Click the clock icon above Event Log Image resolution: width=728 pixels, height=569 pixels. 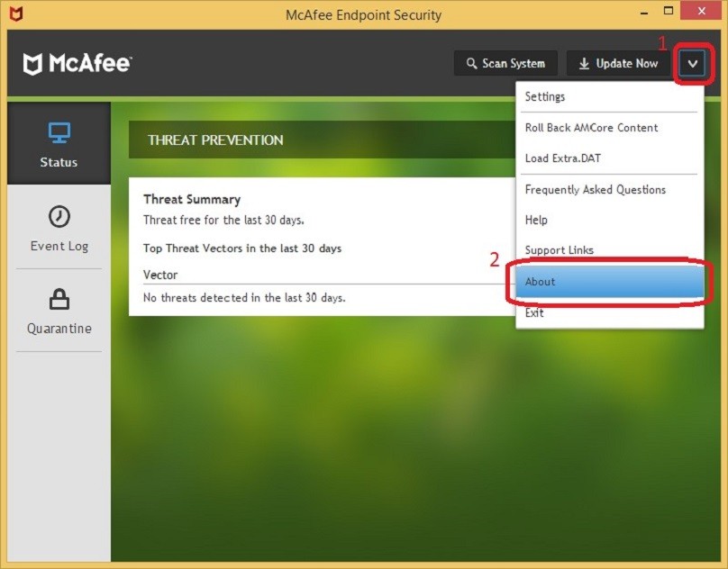(59, 217)
